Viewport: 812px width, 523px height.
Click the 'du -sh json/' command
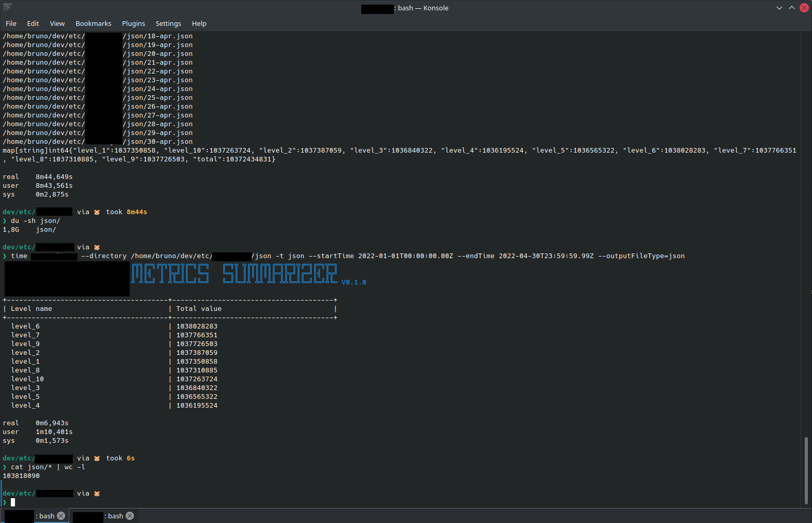(x=36, y=221)
